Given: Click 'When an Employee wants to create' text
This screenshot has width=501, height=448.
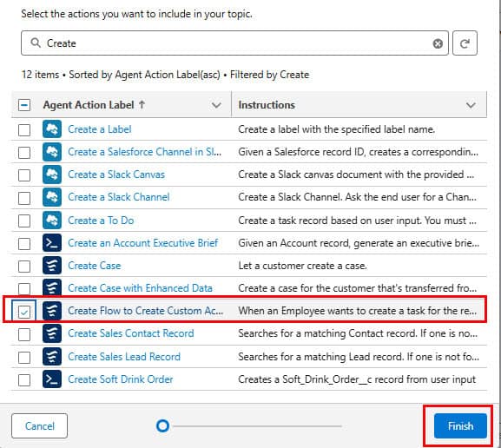Looking at the screenshot, I should pos(357,311).
